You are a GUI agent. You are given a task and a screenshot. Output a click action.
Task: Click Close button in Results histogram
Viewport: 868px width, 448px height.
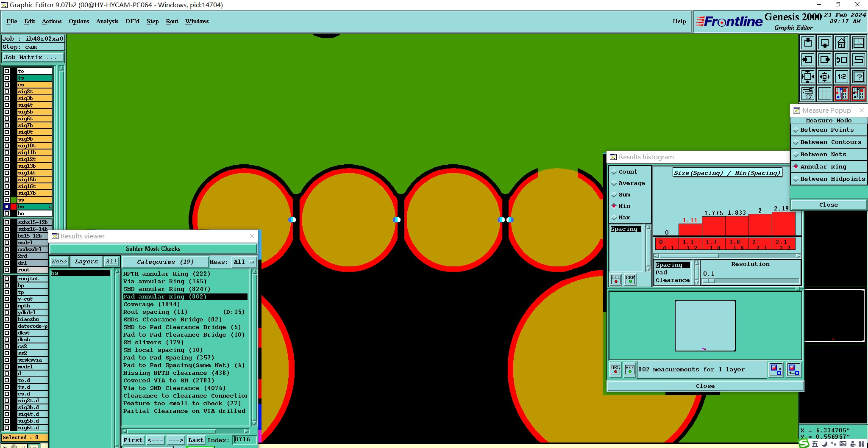coord(705,386)
